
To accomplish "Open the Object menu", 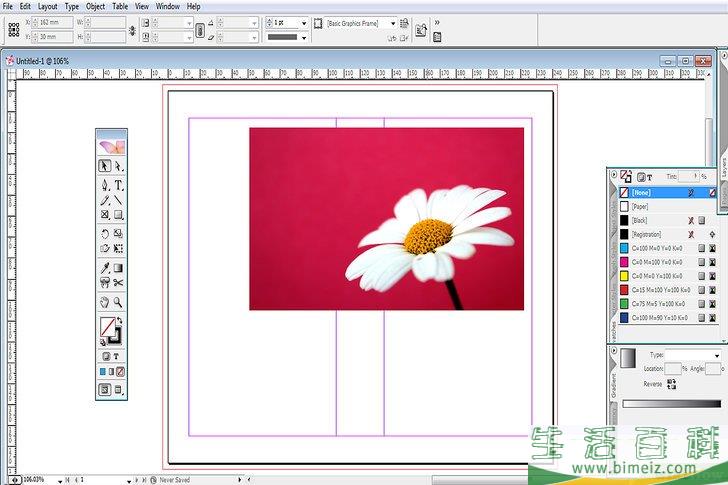I will point(96,6).
